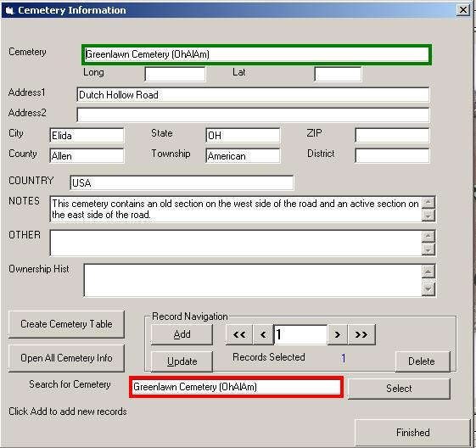Advance to next record with > button
The width and height of the screenshot is (476, 448).
pyautogui.click(x=337, y=334)
